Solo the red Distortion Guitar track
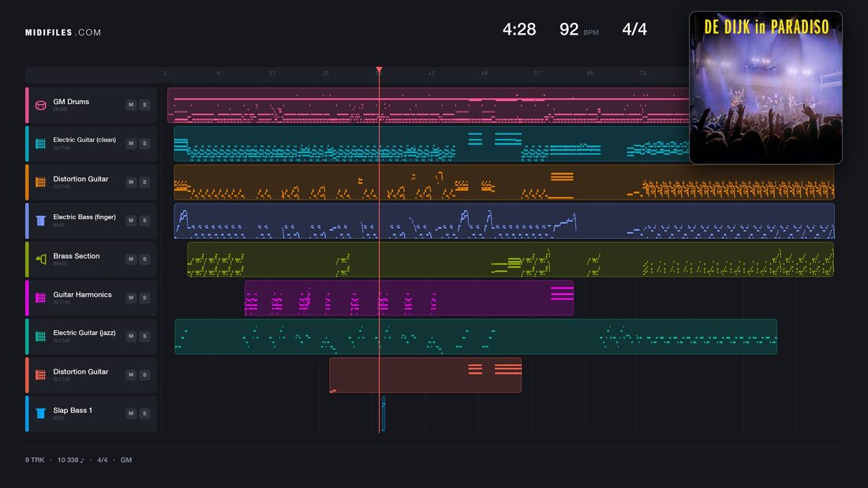The width and height of the screenshot is (868, 488). (144, 374)
